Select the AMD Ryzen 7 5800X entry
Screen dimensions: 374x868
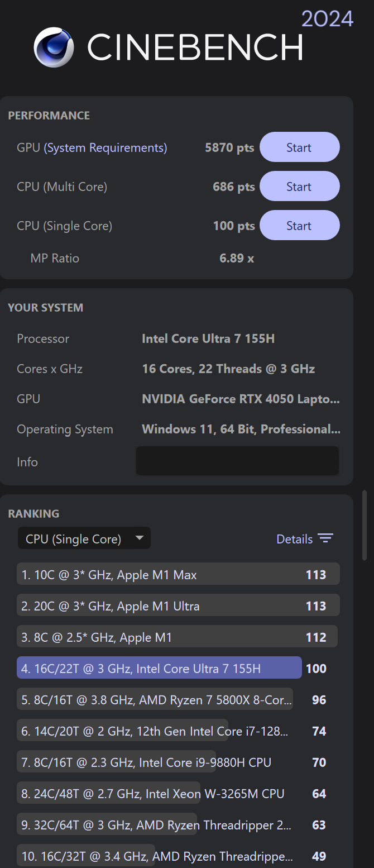(156, 700)
